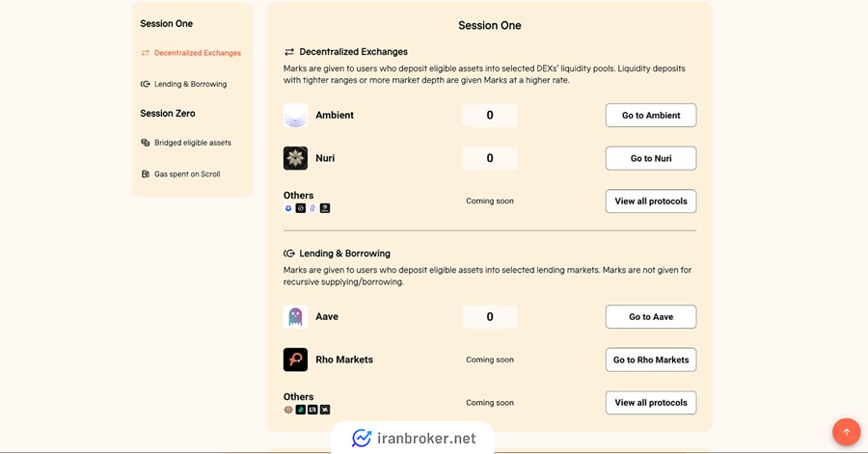Viewport: 868px width, 454px height.
Task: Click the LB icon under lending Others
Action: (312, 410)
